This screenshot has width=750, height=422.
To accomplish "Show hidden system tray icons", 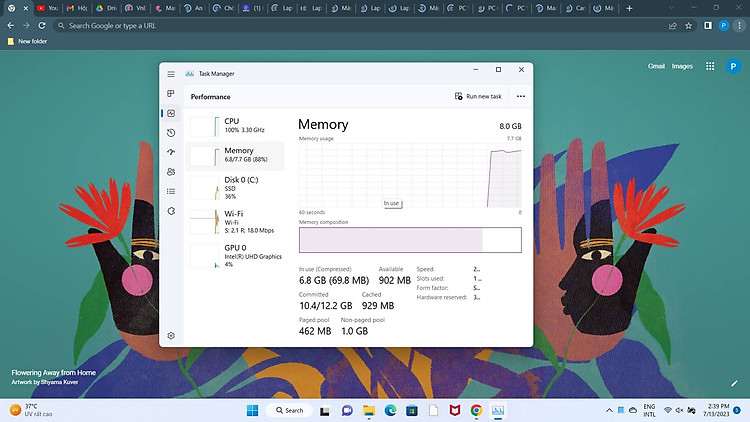I will point(609,410).
